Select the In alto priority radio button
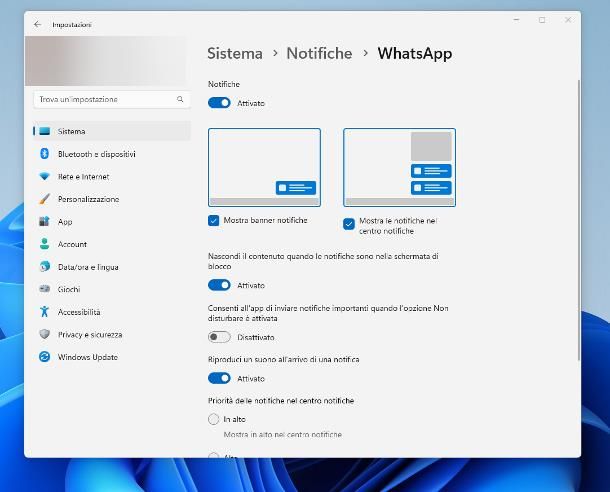 pyautogui.click(x=214, y=419)
